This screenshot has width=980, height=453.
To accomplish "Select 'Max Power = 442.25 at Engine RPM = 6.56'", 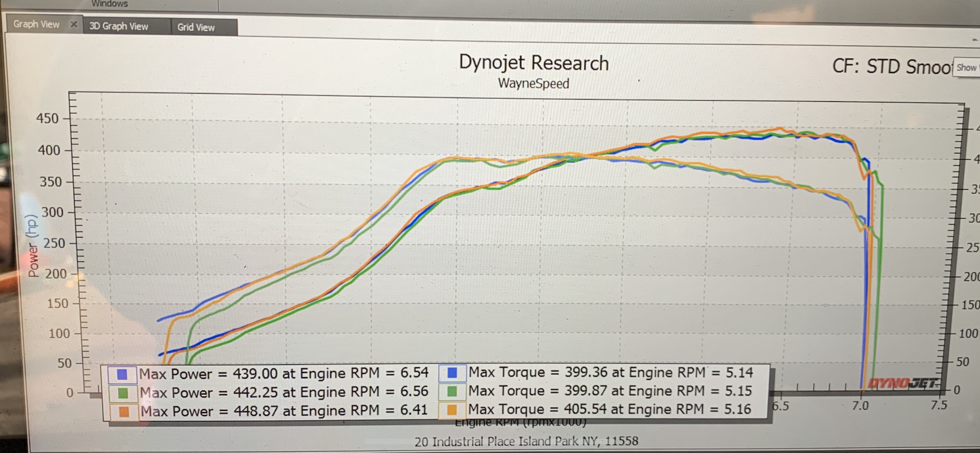I will [284, 392].
